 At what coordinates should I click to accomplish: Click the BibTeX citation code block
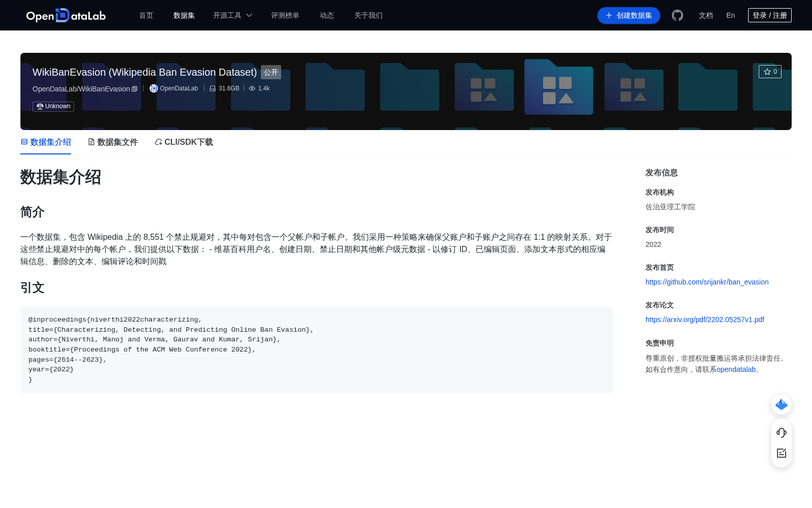tap(317, 350)
